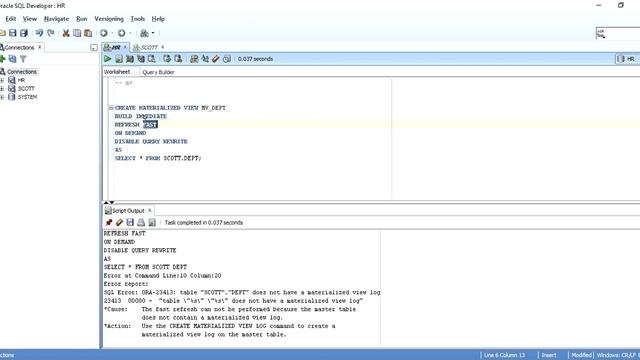The width and height of the screenshot is (640, 360).
Task: Click the Run Script icon
Action: pyautogui.click(x=119, y=59)
